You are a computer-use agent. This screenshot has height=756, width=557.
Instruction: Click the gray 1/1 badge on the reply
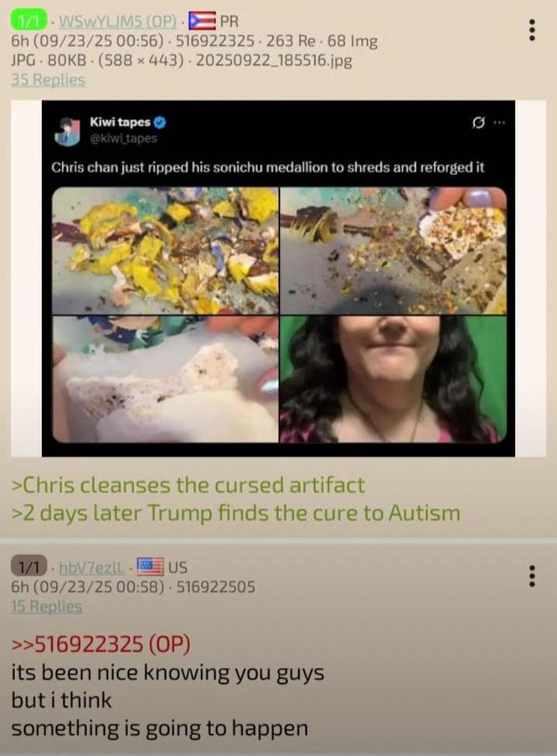(x=29, y=566)
